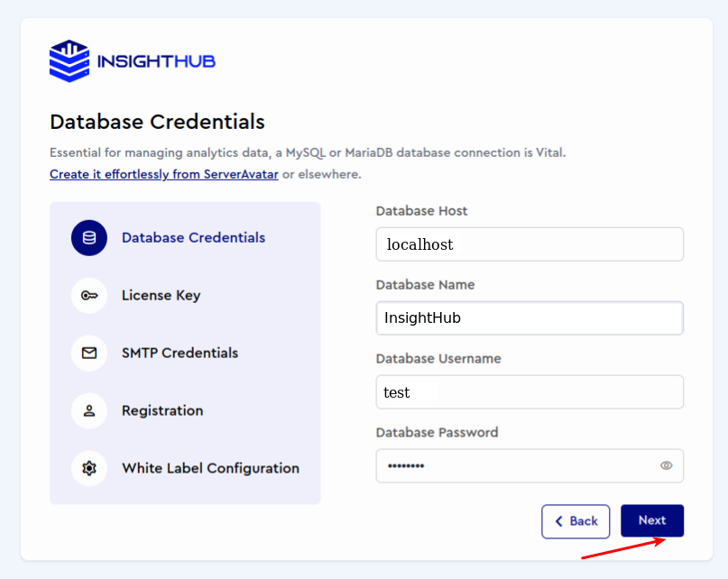728x579 pixels.
Task: Open the White Label Configuration step
Action: (x=210, y=468)
